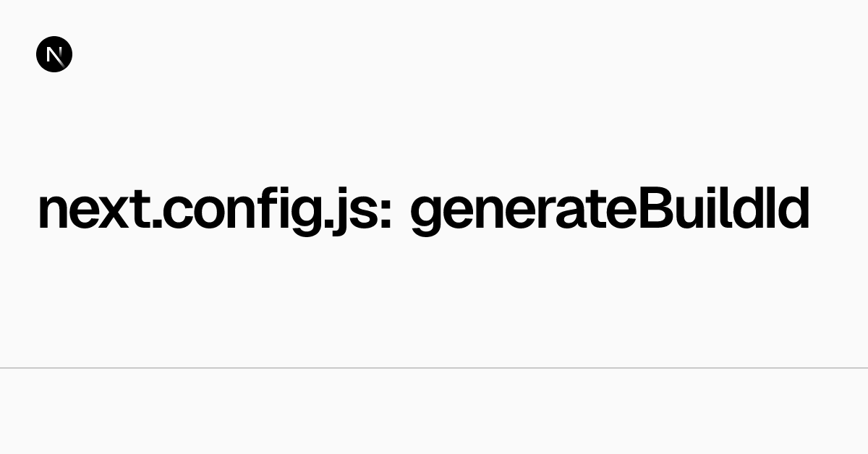The width and height of the screenshot is (868, 454).
Task: Click the empty footer area below divider
Action: click(434, 411)
